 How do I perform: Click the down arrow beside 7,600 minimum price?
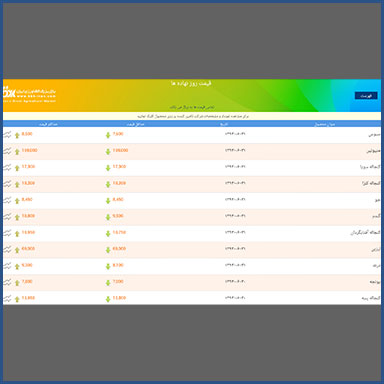(108, 135)
